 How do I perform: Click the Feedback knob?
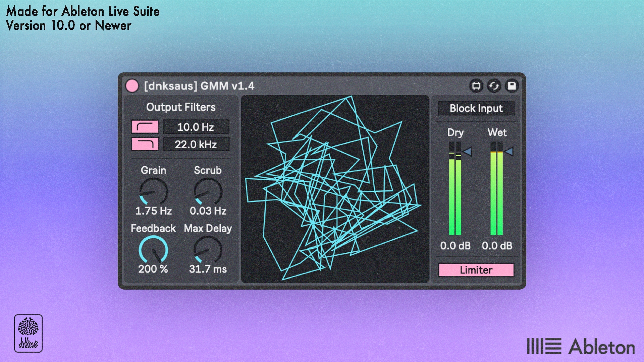click(x=153, y=249)
